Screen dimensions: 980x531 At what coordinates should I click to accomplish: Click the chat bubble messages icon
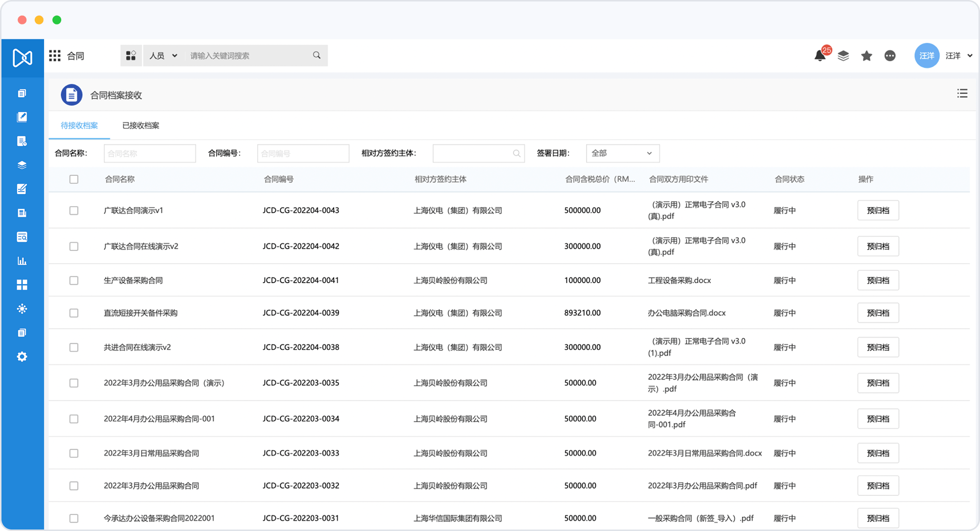click(x=890, y=56)
